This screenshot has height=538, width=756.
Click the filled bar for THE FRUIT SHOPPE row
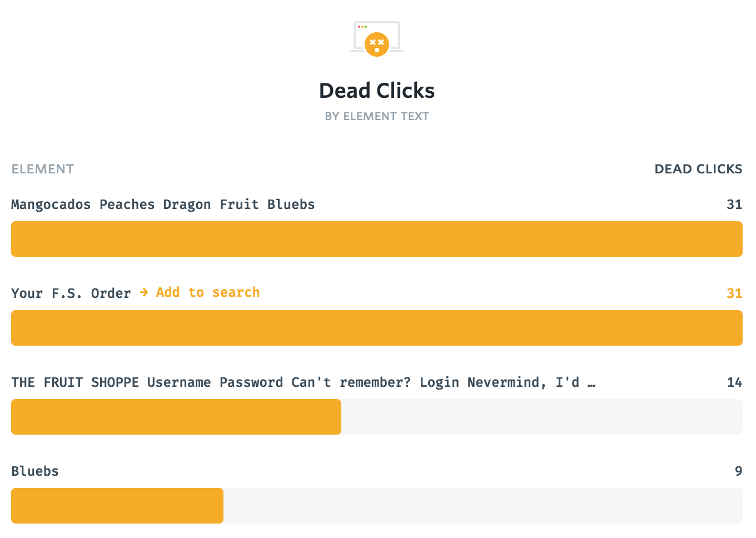click(176, 417)
